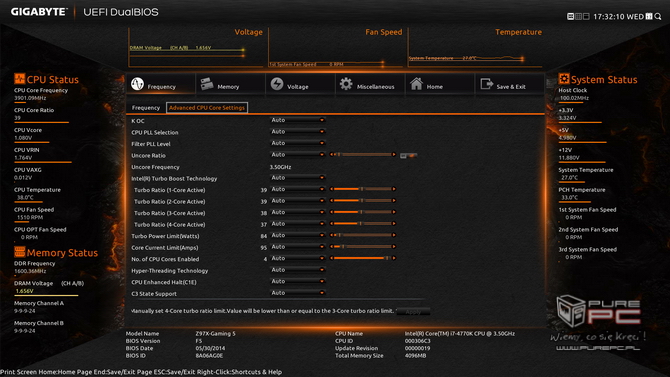Adjust the Core Current Limit slider track
This screenshot has width=670, height=377.
tap(362, 247)
